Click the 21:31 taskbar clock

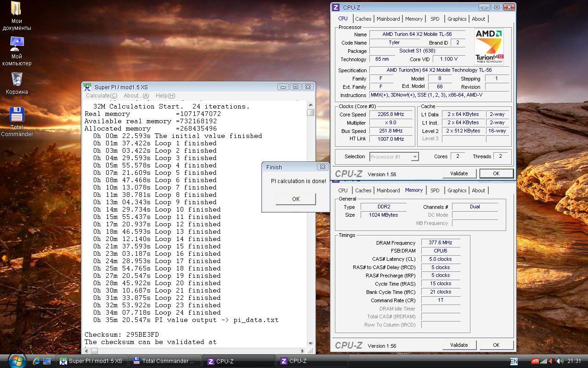point(574,361)
